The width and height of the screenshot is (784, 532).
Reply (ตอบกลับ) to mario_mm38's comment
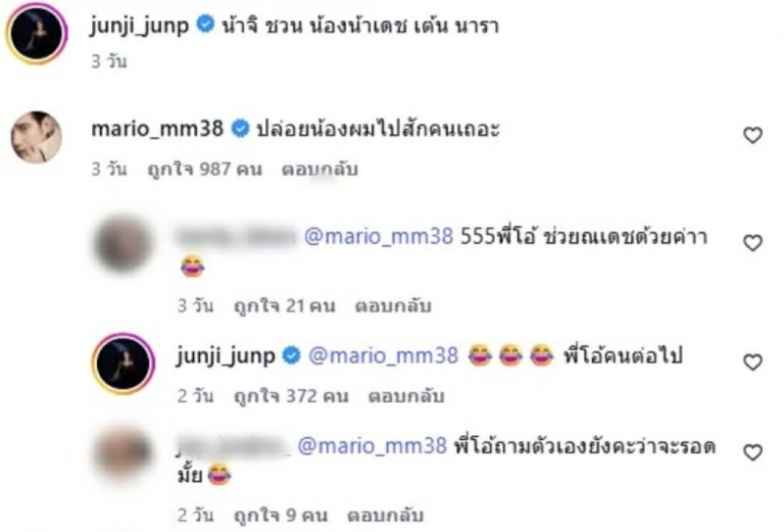pyautogui.click(x=319, y=169)
